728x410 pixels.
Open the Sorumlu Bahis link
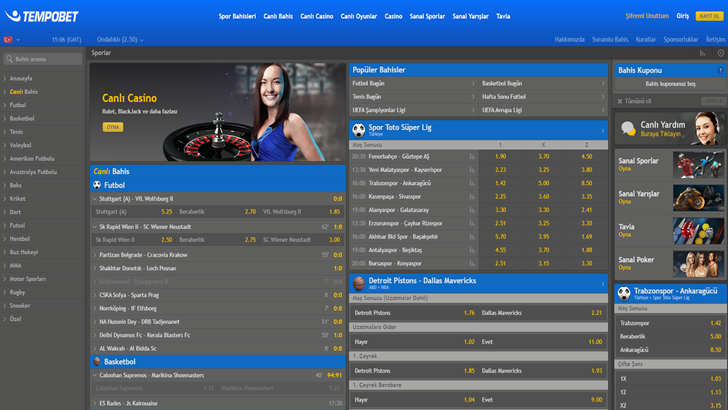pos(610,39)
